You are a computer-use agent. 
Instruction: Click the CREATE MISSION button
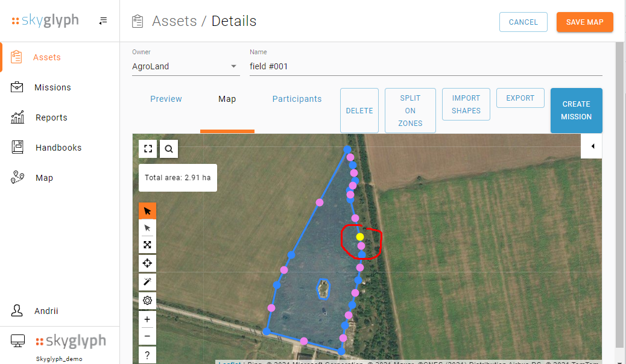point(576,110)
